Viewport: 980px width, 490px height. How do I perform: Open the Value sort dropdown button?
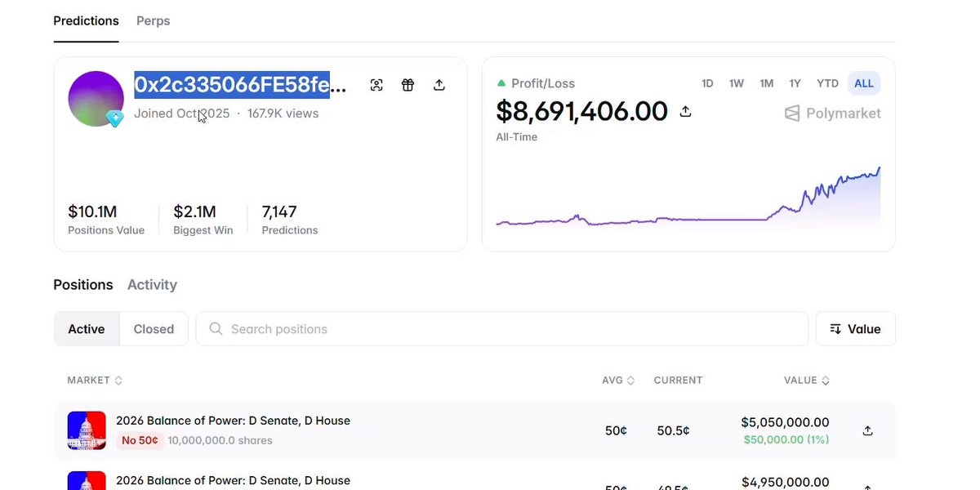pos(855,329)
